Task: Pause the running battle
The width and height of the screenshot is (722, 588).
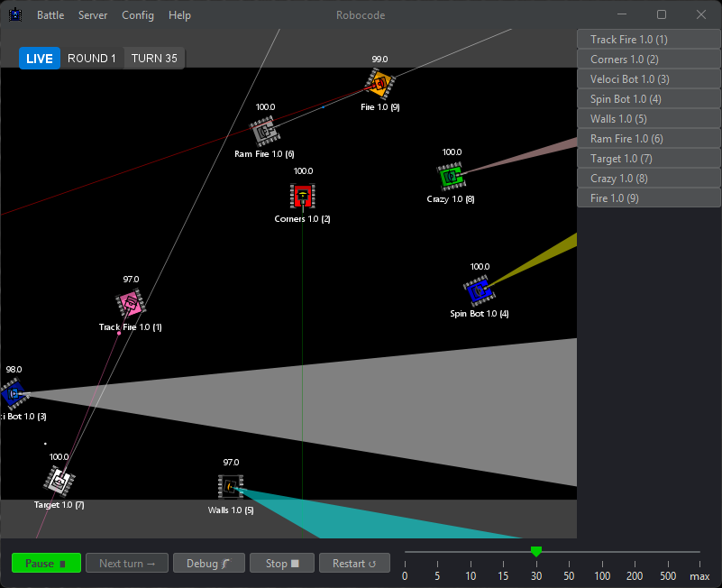Action: (x=46, y=563)
